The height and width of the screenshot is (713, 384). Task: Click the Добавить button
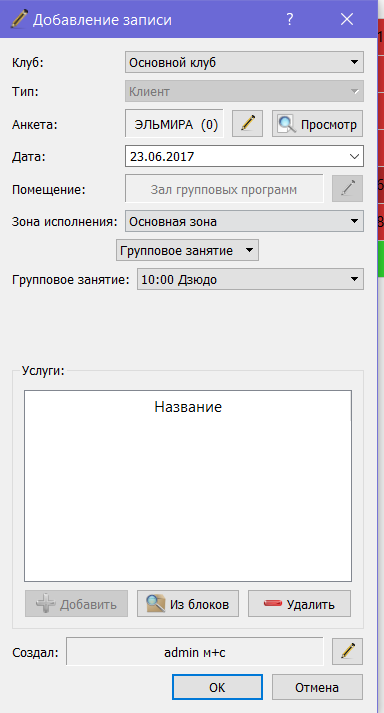tap(76, 604)
